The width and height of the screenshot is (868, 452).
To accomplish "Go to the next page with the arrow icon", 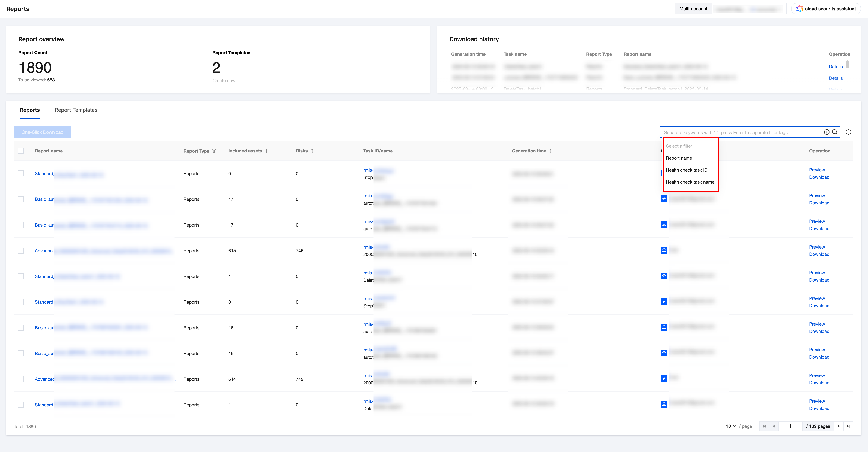I will pos(839,426).
